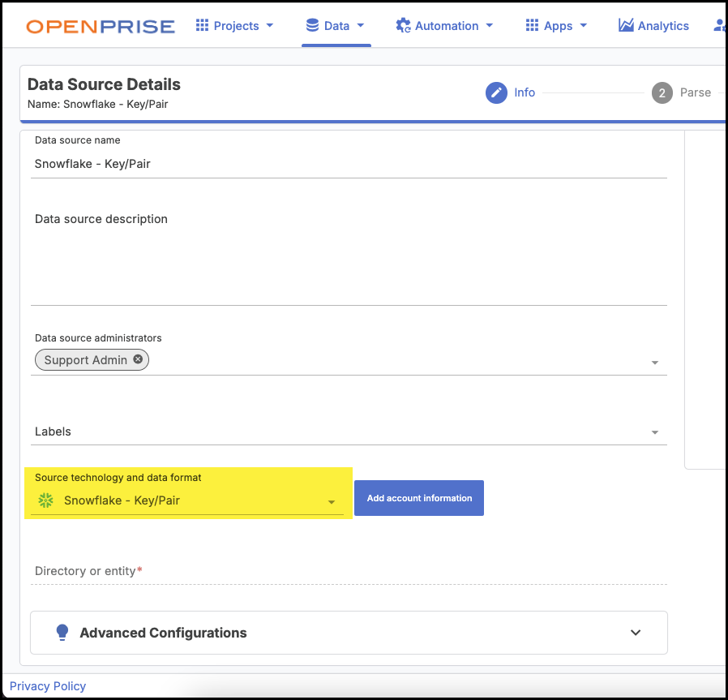The image size is (728, 700).
Task: Click the Automation gear icon
Action: pos(403,25)
